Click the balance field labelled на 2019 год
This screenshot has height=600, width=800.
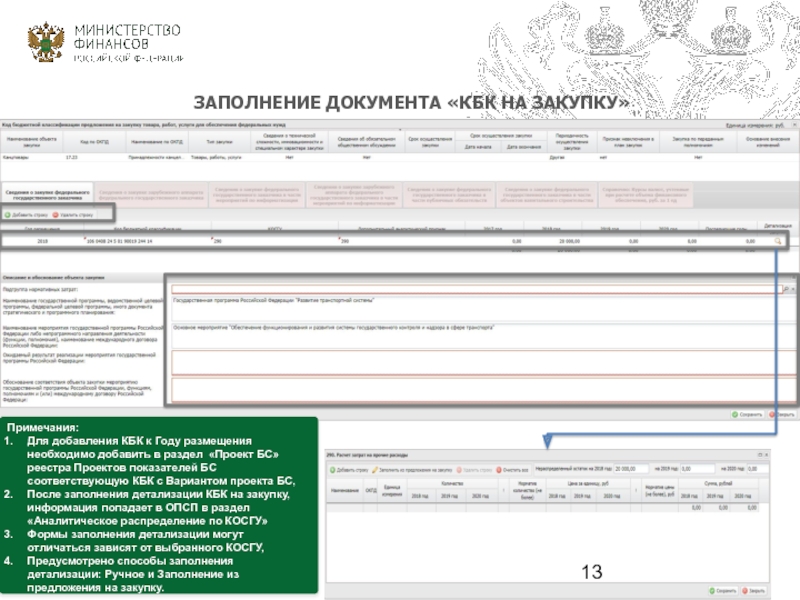click(x=697, y=468)
